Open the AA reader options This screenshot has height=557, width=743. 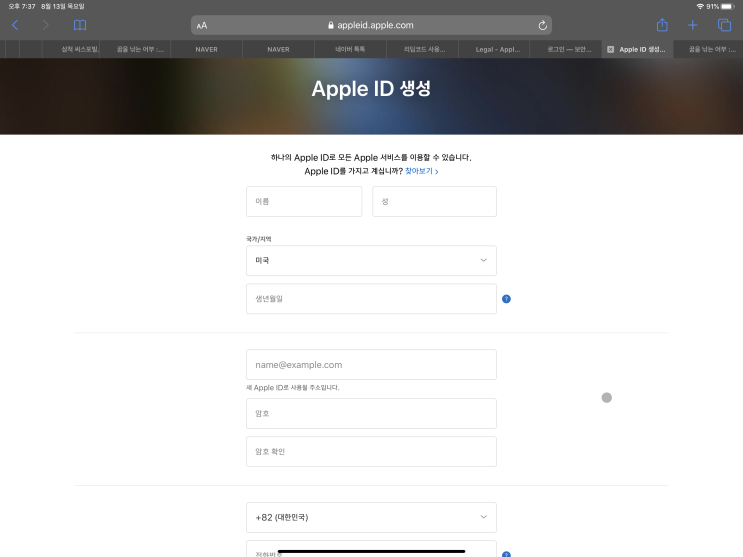[x=202, y=26]
